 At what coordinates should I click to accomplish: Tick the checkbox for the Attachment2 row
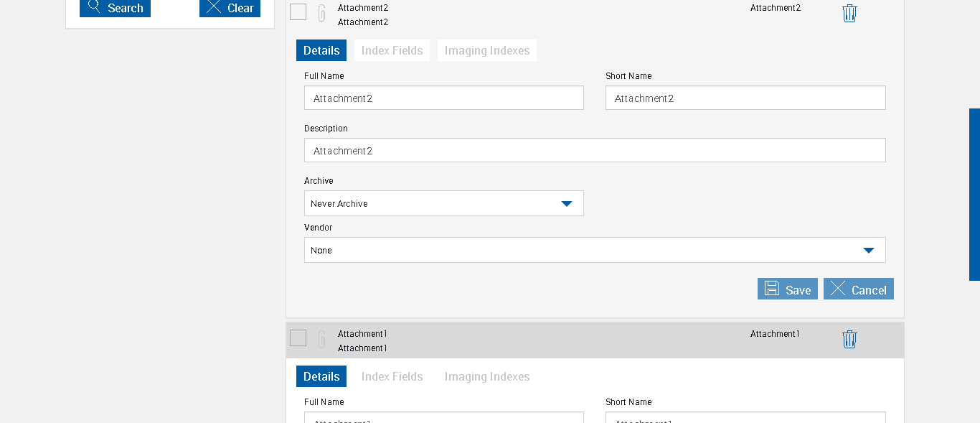(298, 11)
